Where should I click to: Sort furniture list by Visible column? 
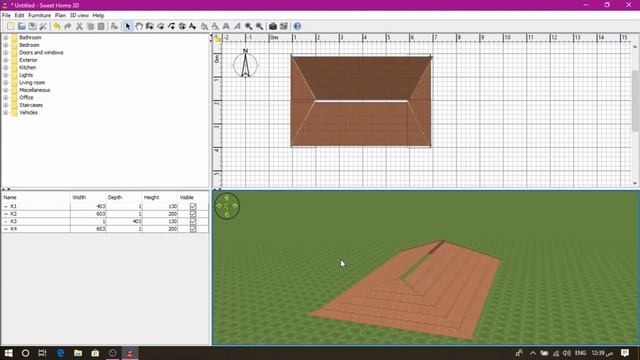click(193, 197)
